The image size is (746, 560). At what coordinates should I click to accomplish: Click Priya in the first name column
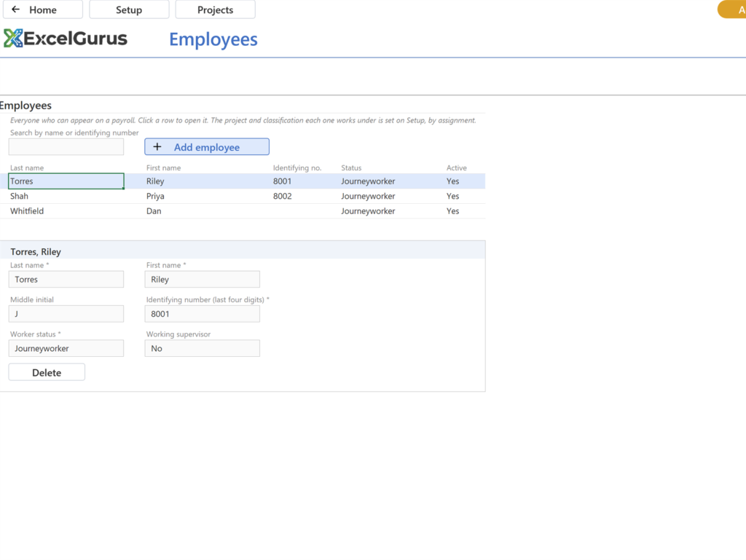point(155,196)
